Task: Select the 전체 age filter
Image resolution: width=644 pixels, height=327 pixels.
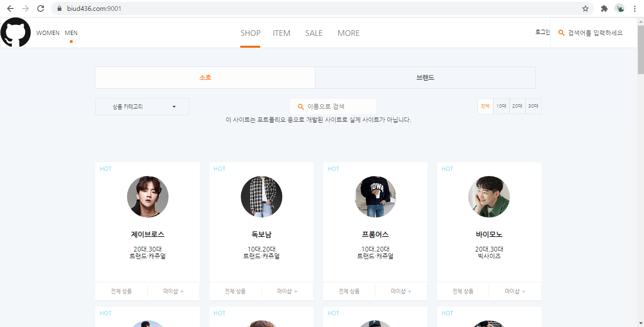Action: (x=485, y=106)
